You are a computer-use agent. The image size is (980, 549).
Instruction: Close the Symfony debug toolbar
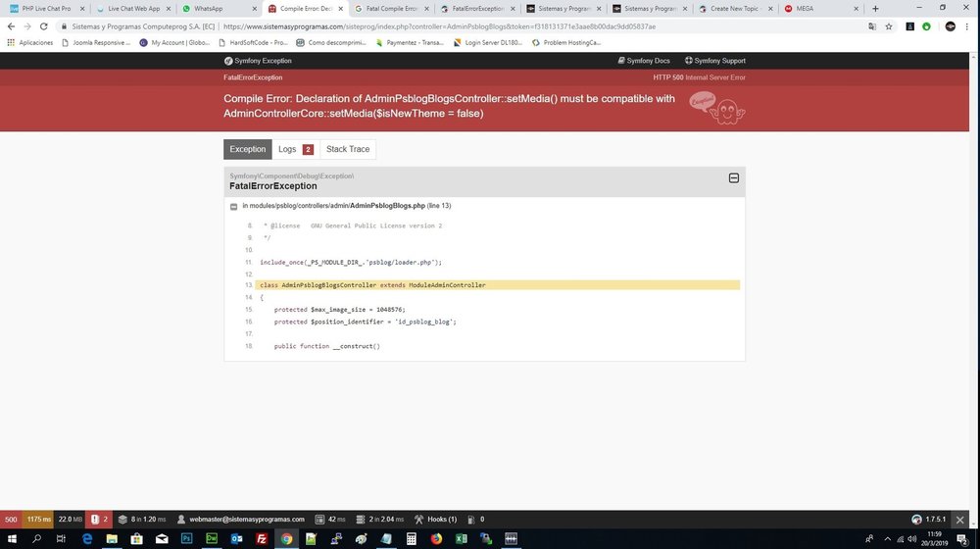point(960,520)
